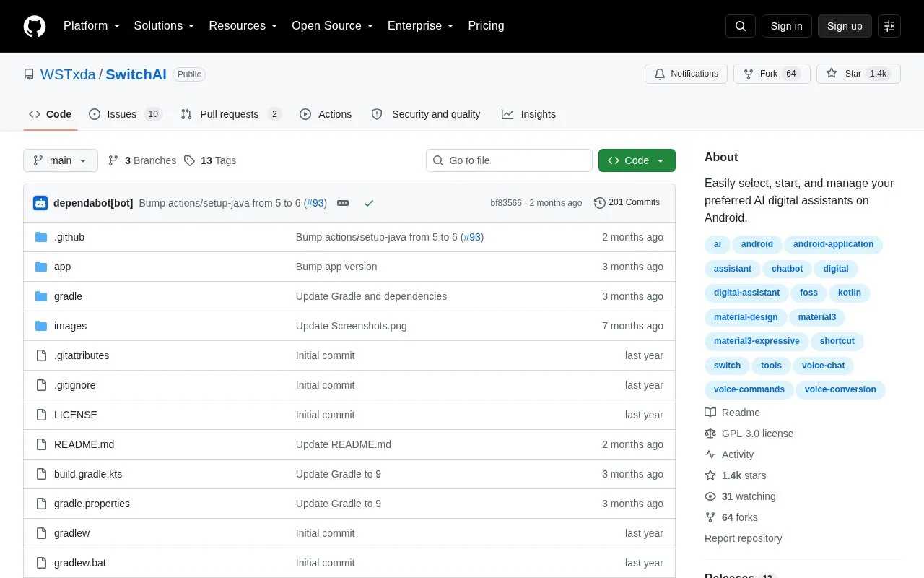This screenshot has width=924, height=578.
Task: Star the SwitchAI repository
Action: [x=858, y=74]
